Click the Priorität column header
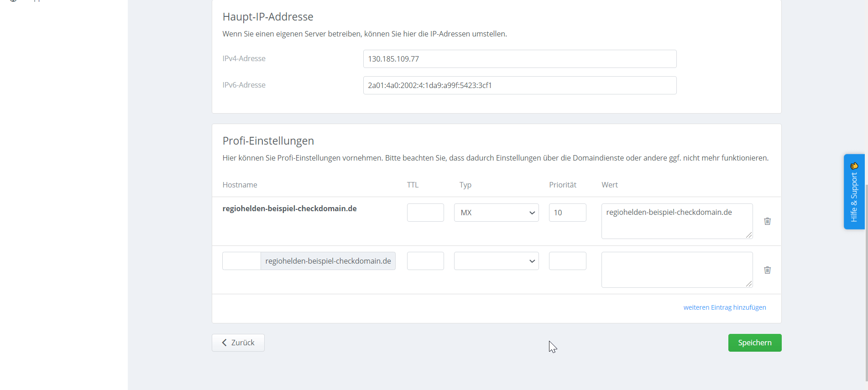This screenshot has height=390, width=868. click(562, 185)
